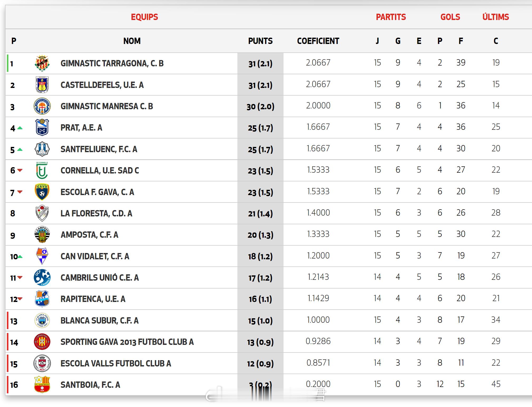Click the Cornella U.E. green logo
The height and width of the screenshot is (407, 532).
click(42, 170)
